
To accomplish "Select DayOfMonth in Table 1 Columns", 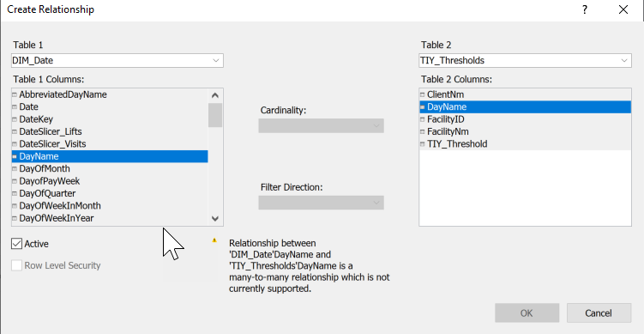I will [110, 168].
